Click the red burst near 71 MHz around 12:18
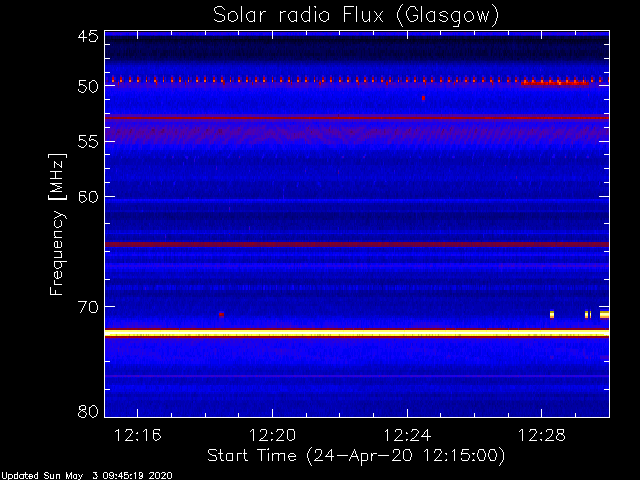Screen dimensions: 640x480 coord(221,315)
